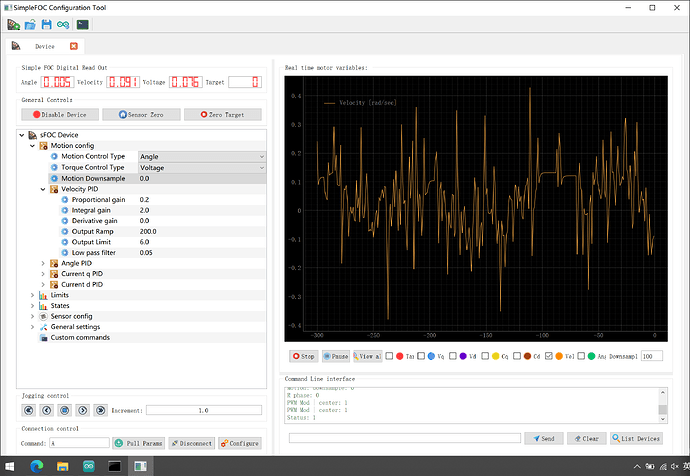
Task: Click the command line interface input field
Action: click(x=405, y=438)
